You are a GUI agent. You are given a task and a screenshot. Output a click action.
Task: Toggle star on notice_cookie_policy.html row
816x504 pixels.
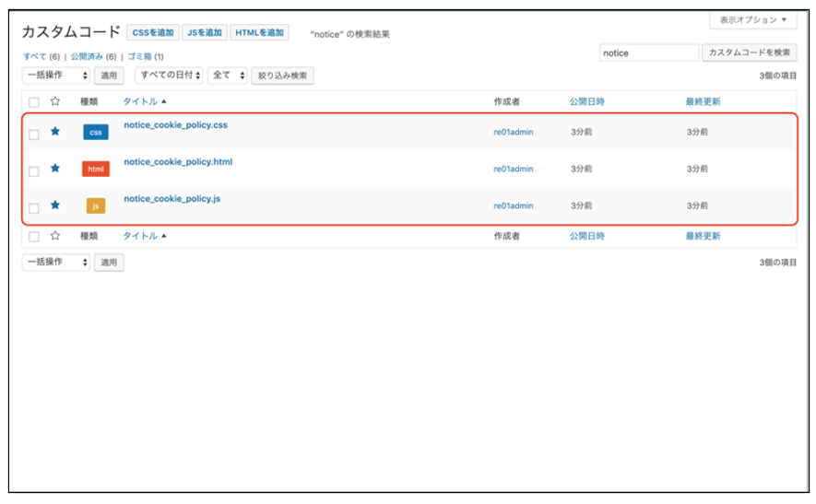tap(55, 168)
